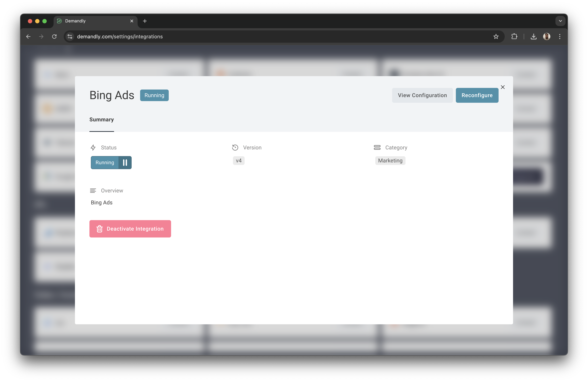Open View Configuration

tap(422, 95)
